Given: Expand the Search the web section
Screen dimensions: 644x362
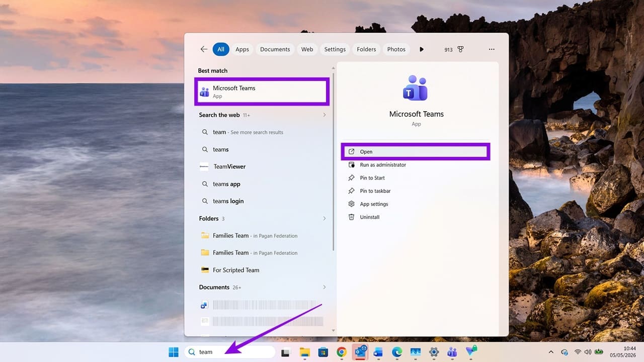Looking at the screenshot, I should [x=324, y=115].
